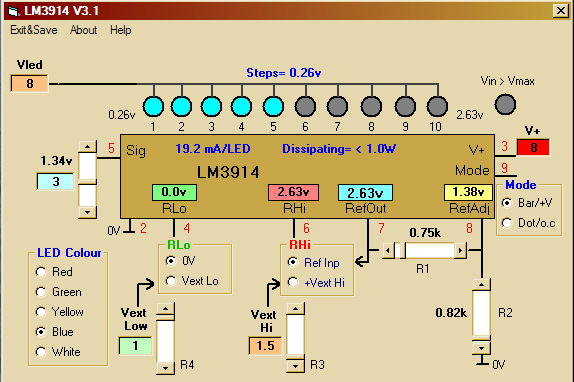Screen dimensions: 574x382
Task: Click R3 Vext Hi up arrow
Action: click(x=295, y=309)
